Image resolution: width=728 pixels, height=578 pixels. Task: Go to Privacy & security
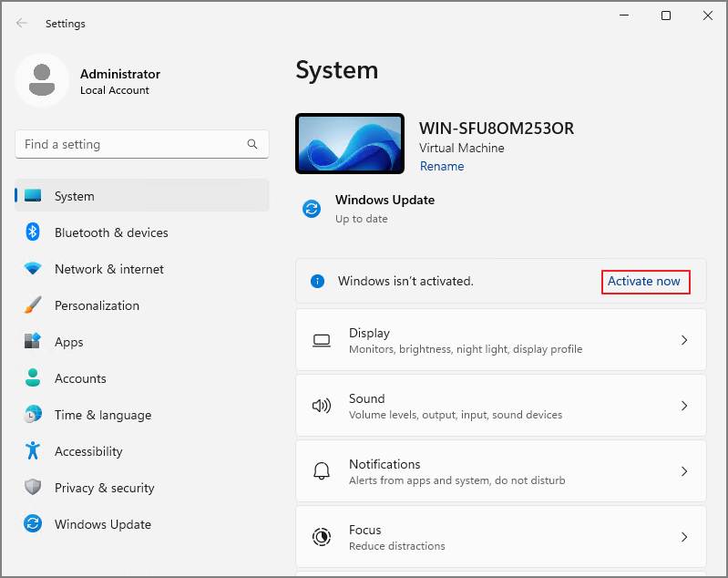pyautogui.click(x=142, y=487)
